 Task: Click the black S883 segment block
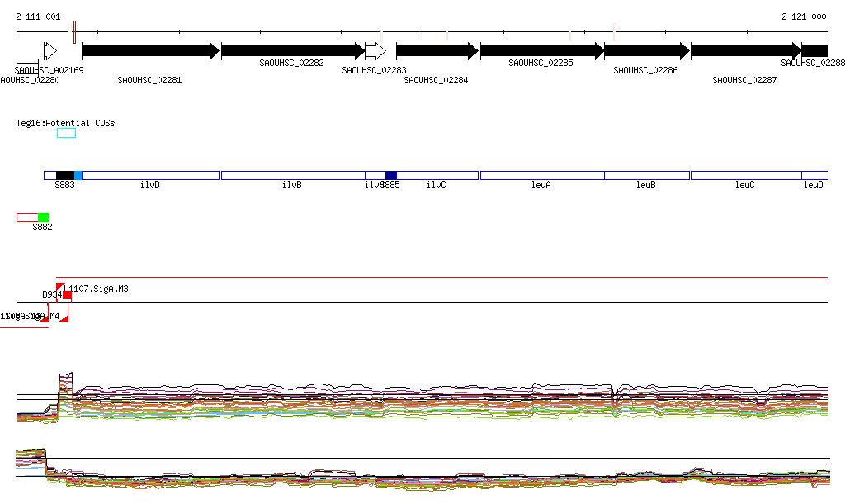coord(65,175)
